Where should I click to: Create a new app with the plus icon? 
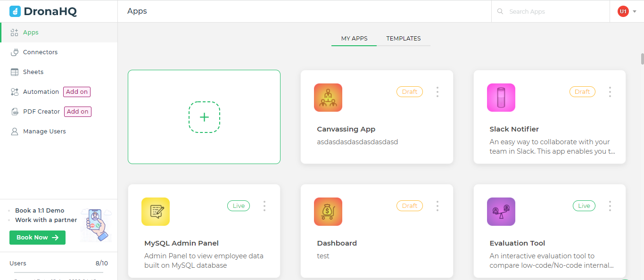click(x=204, y=117)
